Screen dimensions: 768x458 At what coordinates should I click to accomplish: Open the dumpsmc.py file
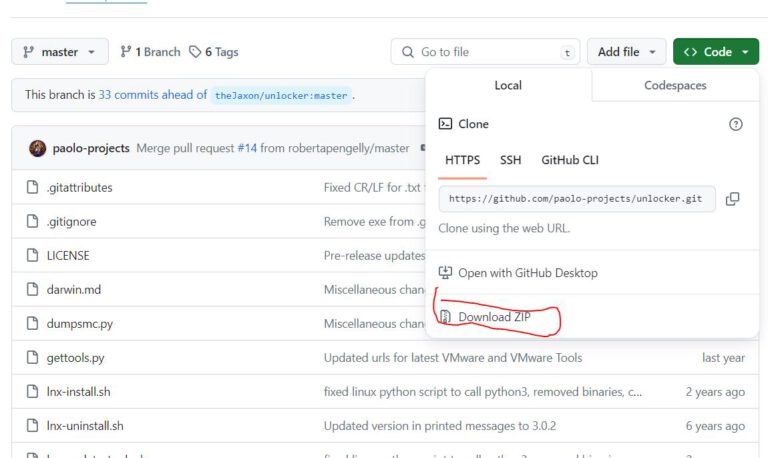point(80,324)
